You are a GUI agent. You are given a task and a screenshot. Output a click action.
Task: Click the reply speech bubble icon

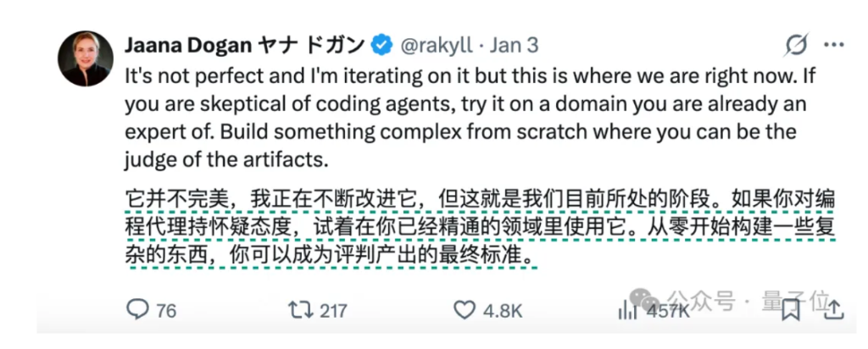pos(137,310)
